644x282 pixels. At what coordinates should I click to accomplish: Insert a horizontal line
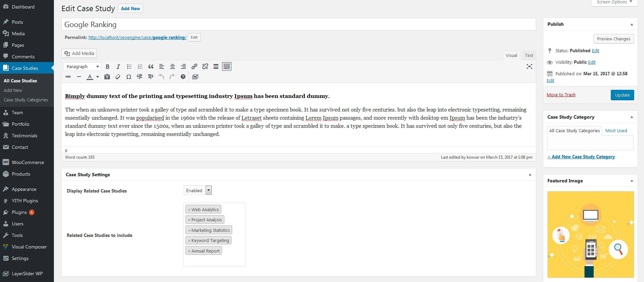pos(79,77)
